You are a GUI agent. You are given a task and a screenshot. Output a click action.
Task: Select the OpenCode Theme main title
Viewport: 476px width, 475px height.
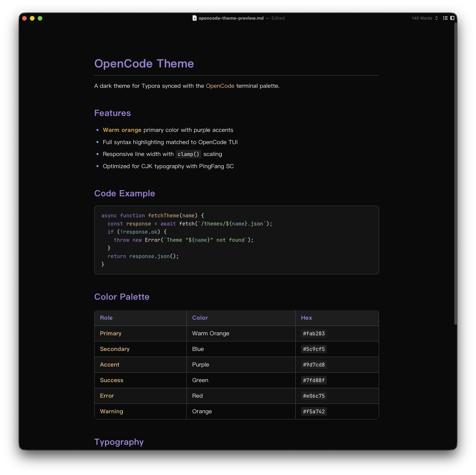144,63
